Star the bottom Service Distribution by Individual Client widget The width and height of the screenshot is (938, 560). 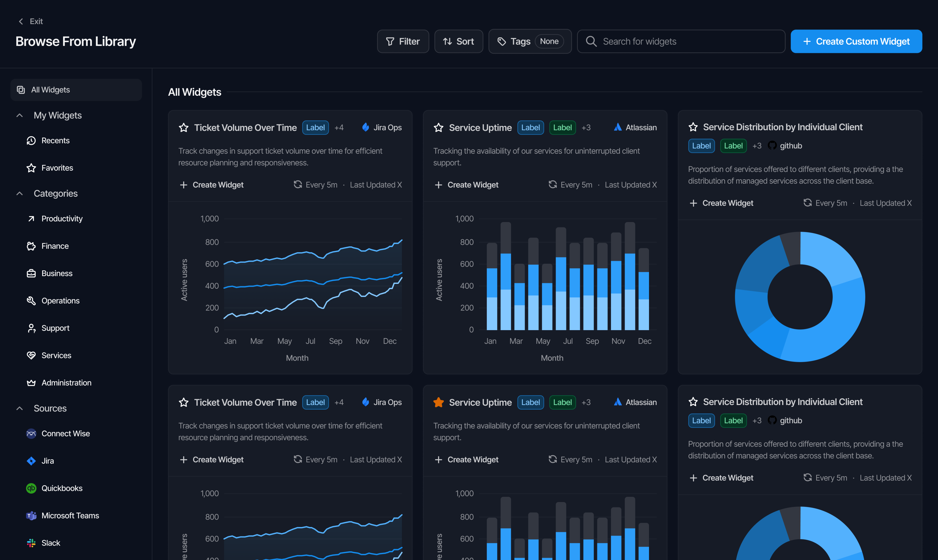pos(693,402)
